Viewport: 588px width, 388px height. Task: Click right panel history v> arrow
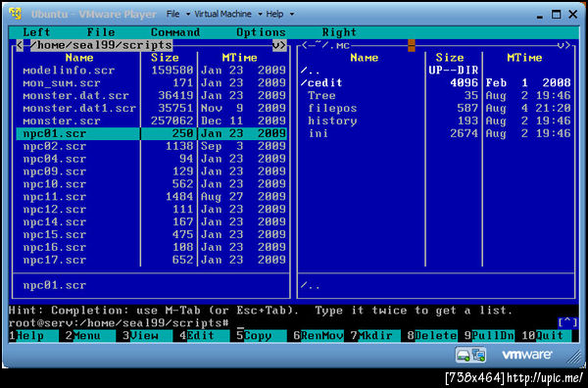click(563, 45)
